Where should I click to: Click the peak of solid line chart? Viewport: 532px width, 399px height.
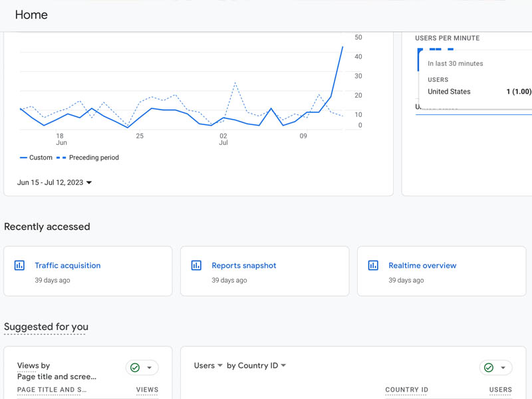pos(342,47)
